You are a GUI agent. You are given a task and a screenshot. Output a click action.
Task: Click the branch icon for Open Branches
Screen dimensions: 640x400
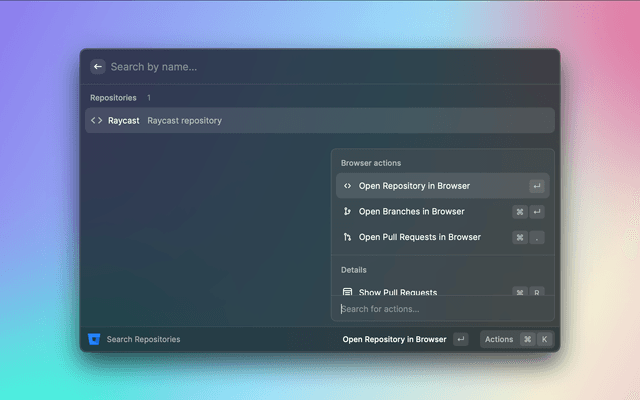(347, 212)
